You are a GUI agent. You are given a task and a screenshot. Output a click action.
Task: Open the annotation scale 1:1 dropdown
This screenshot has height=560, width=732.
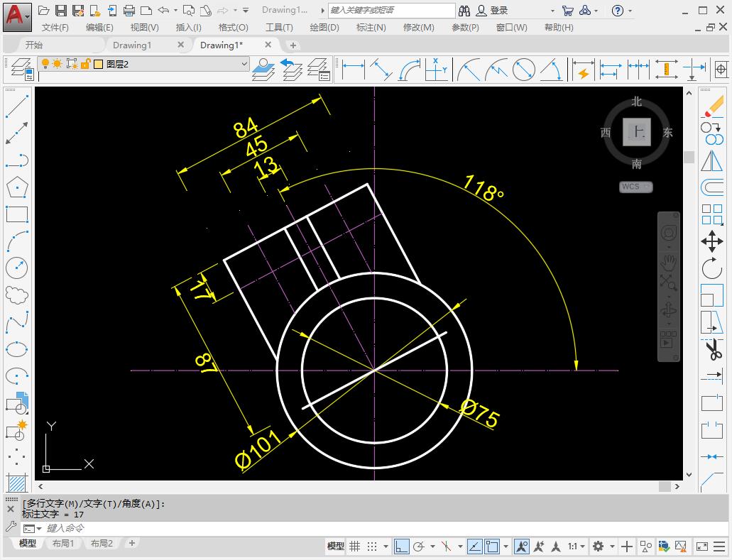tap(577, 547)
